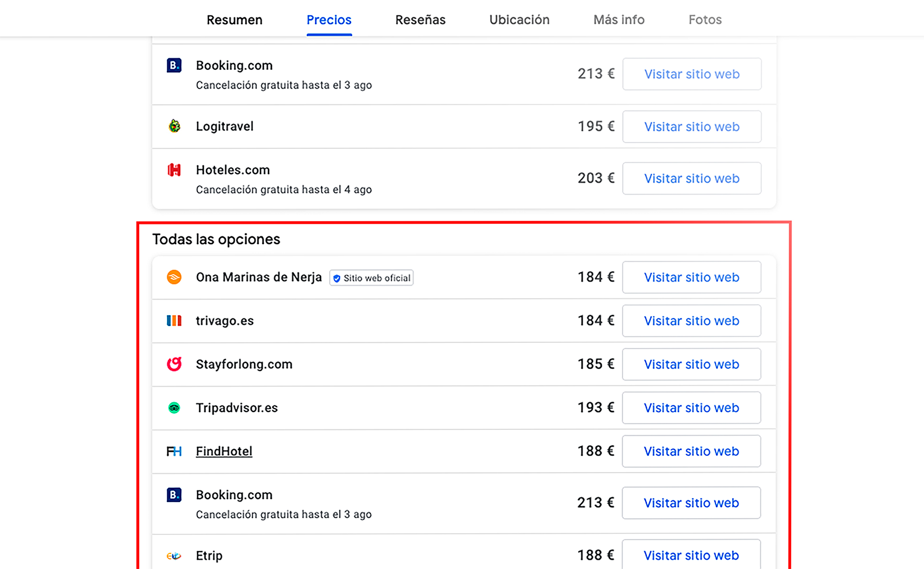
Task: Click the Stayforlong.com logo icon
Action: click(x=174, y=364)
